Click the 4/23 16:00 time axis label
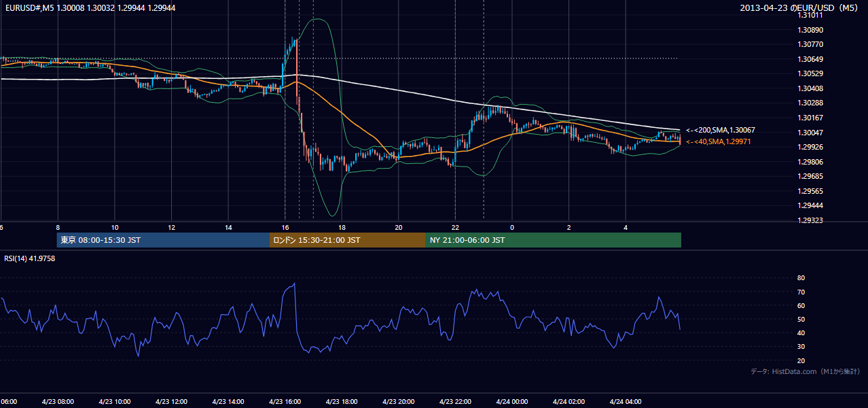868x408 pixels. pos(285,401)
